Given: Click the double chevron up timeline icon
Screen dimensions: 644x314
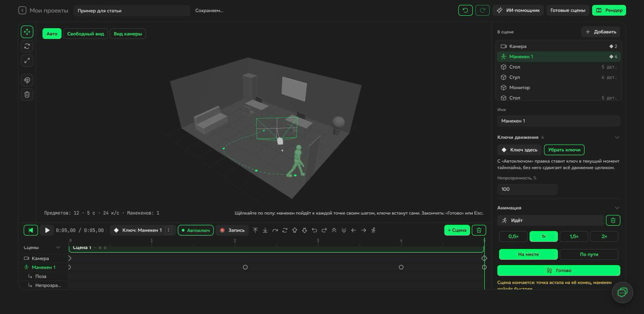Looking at the screenshot, I should 334,230.
